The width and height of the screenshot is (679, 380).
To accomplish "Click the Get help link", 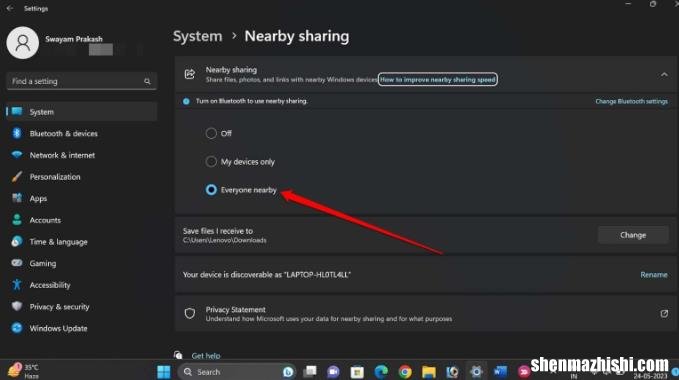I will point(206,356).
